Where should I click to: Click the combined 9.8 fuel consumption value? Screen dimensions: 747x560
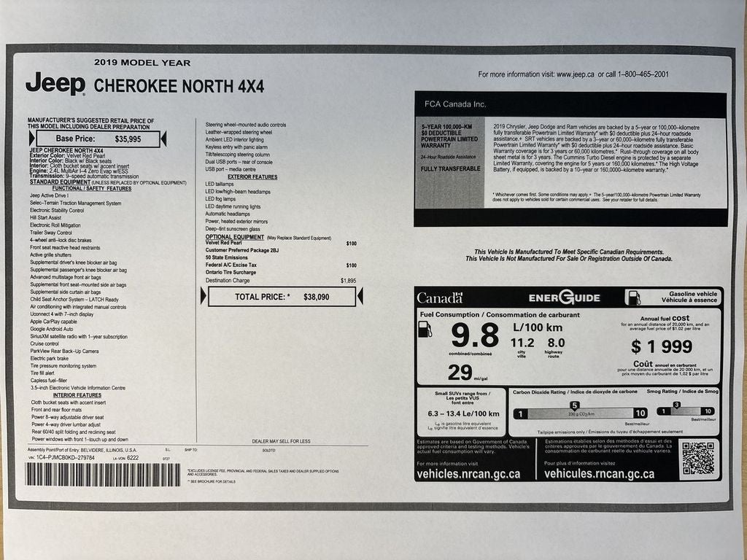(x=474, y=335)
